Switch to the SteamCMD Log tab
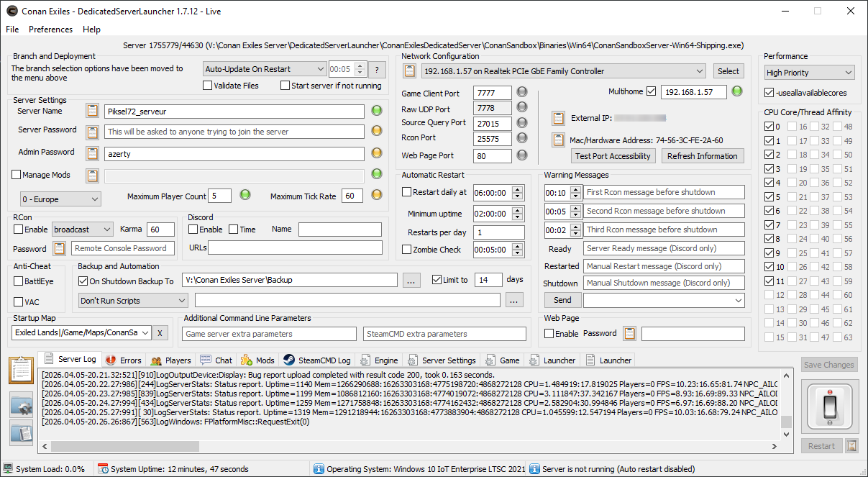Viewport: 868px width, 477px height. (317, 360)
